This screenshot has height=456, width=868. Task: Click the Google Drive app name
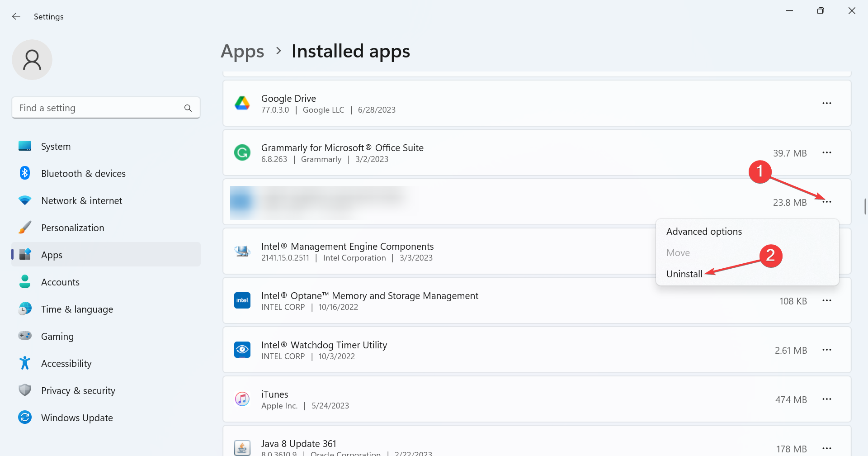(288, 98)
